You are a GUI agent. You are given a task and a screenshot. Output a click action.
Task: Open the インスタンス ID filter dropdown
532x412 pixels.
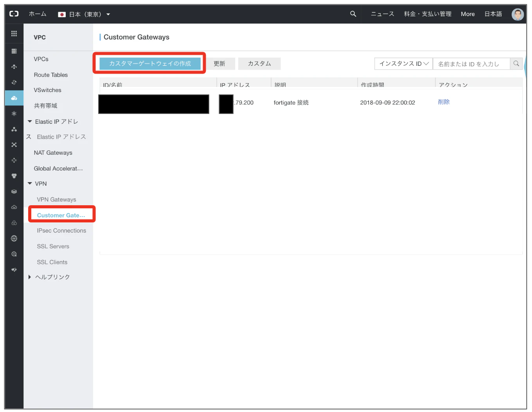click(404, 63)
